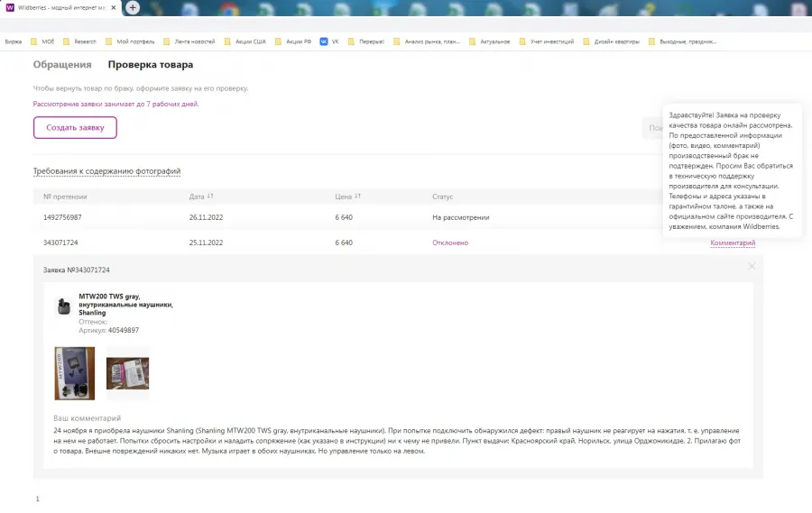Click the Рассмотрение заявки занимает notice

point(116,104)
